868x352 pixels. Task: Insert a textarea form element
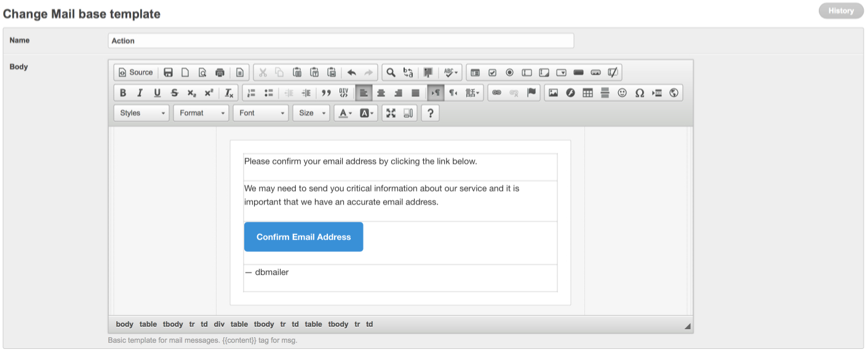544,73
